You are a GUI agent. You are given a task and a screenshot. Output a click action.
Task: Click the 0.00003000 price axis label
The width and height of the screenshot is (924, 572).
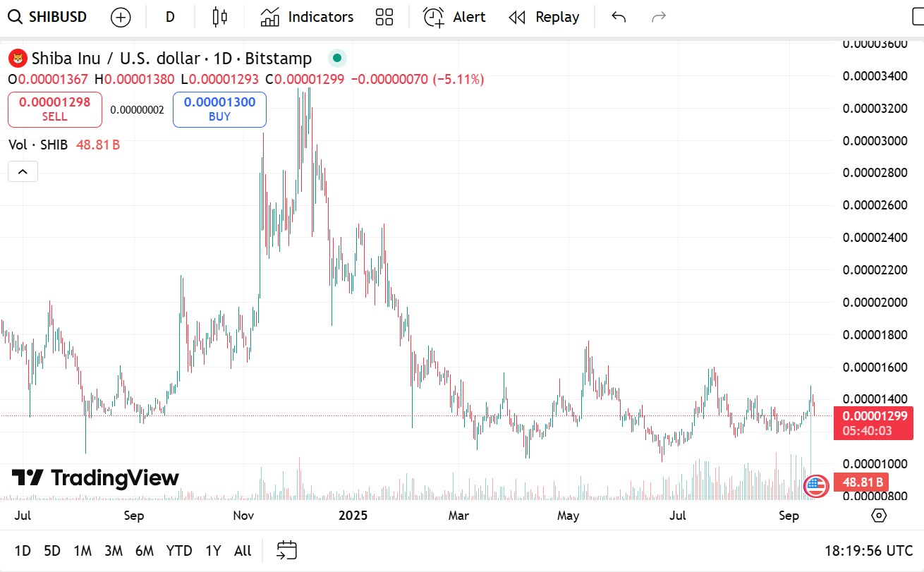875,140
